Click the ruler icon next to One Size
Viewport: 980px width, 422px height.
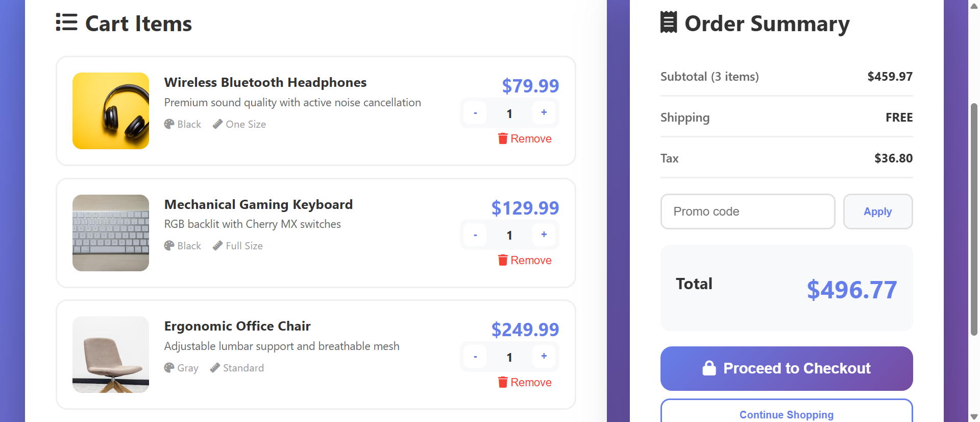tap(217, 124)
